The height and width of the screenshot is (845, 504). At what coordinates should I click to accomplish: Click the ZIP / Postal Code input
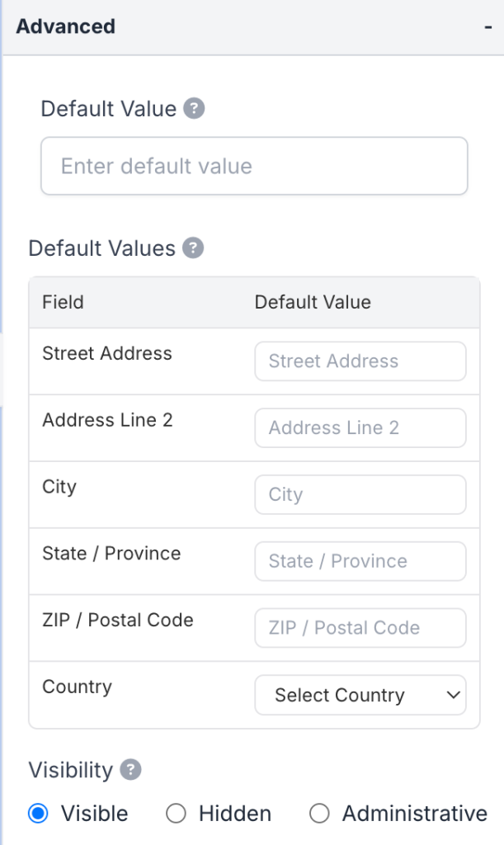(360, 628)
